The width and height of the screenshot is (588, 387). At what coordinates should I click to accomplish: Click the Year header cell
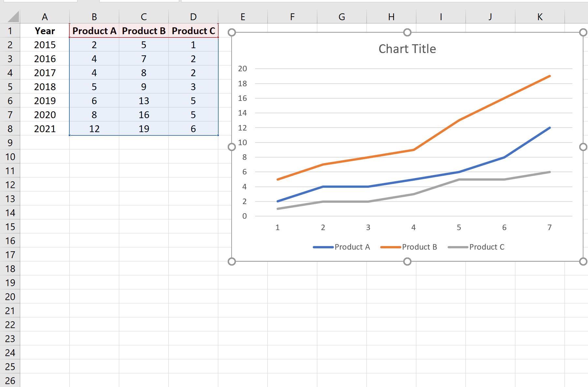pos(45,31)
